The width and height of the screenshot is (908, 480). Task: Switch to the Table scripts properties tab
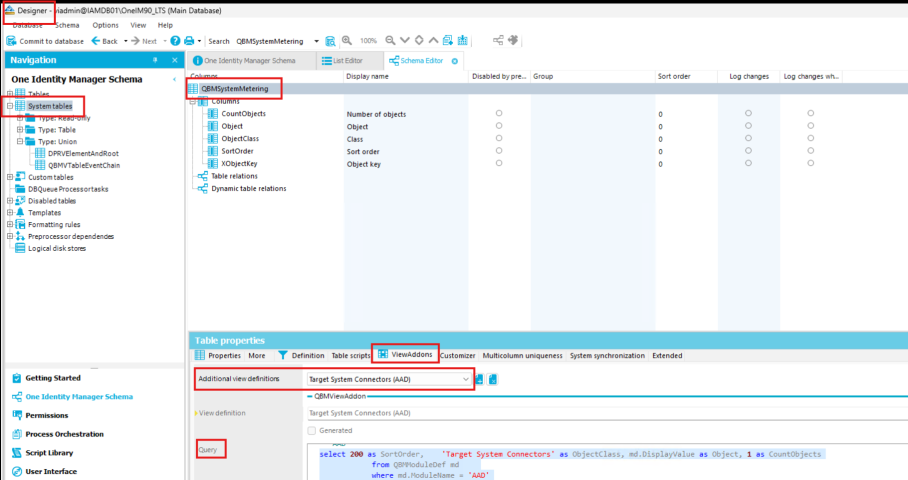[350, 356]
